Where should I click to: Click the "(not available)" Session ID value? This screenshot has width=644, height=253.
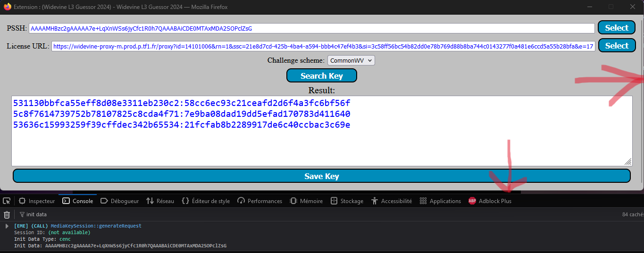pyautogui.click(x=69, y=232)
